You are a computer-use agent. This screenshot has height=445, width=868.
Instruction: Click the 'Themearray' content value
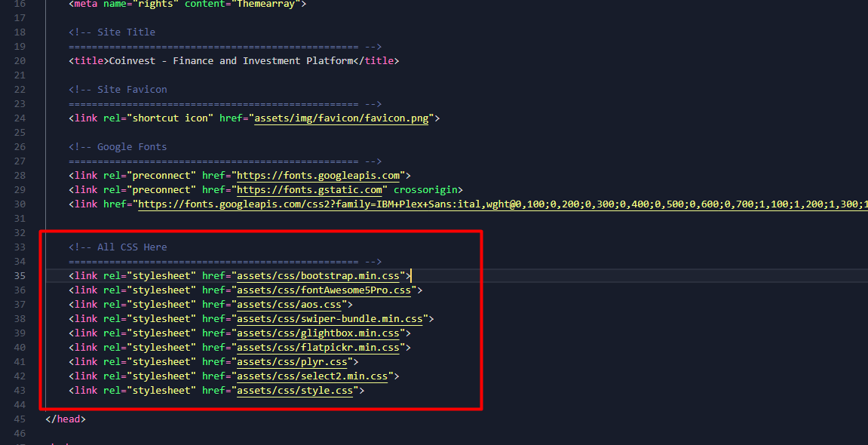(265, 4)
